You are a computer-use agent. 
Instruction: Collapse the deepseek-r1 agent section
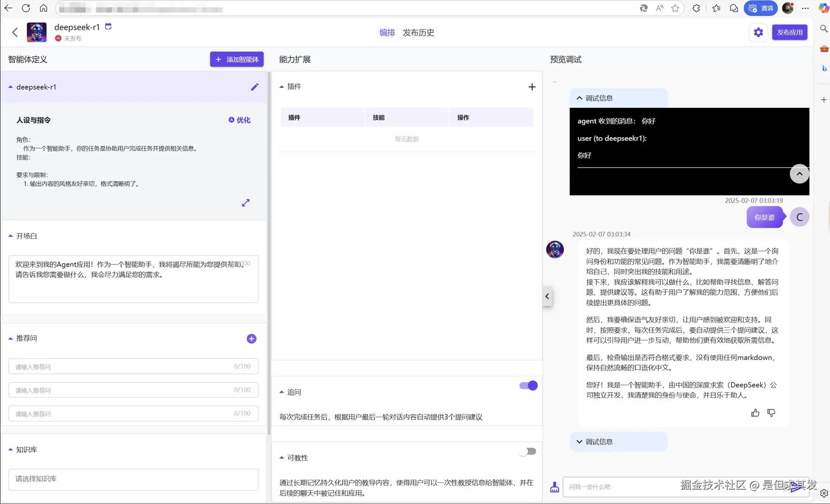[x=11, y=87]
